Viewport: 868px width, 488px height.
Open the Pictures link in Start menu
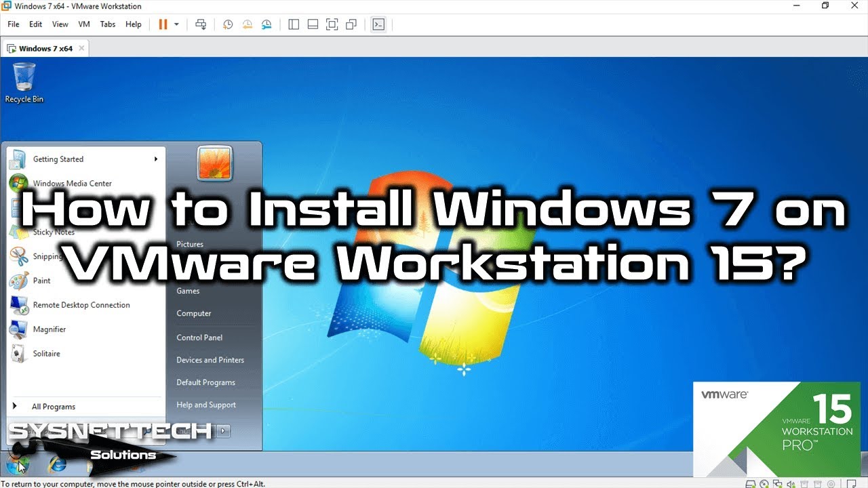[190, 244]
